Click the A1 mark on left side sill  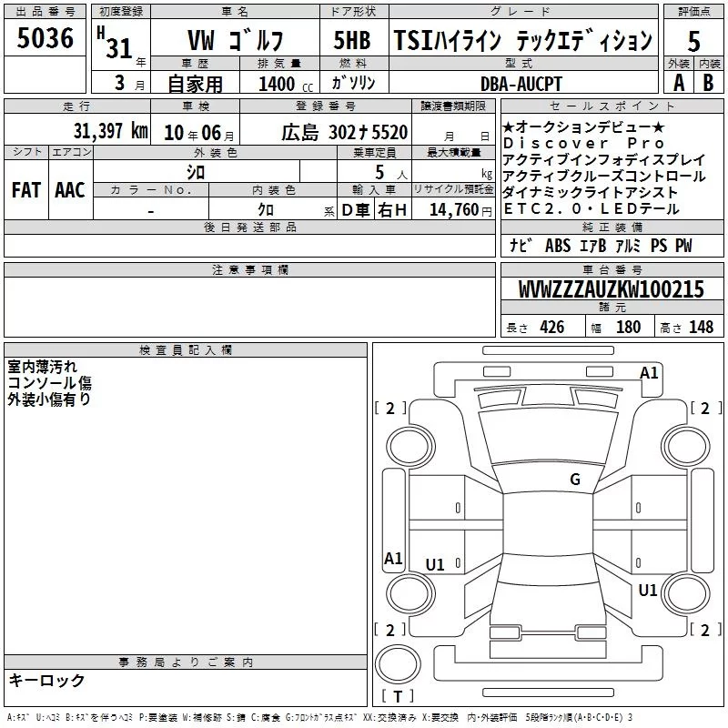[x=393, y=558]
